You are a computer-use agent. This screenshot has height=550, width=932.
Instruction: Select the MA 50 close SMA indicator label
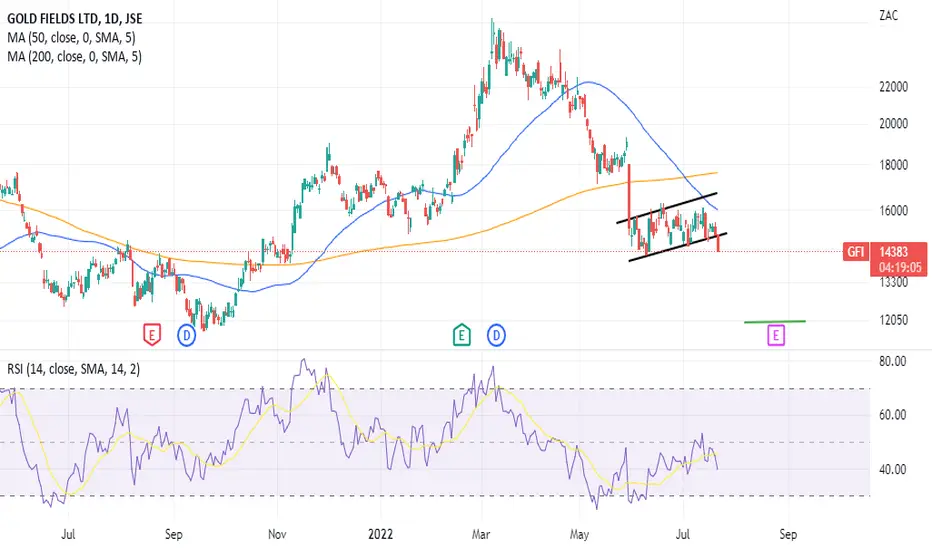[71, 37]
